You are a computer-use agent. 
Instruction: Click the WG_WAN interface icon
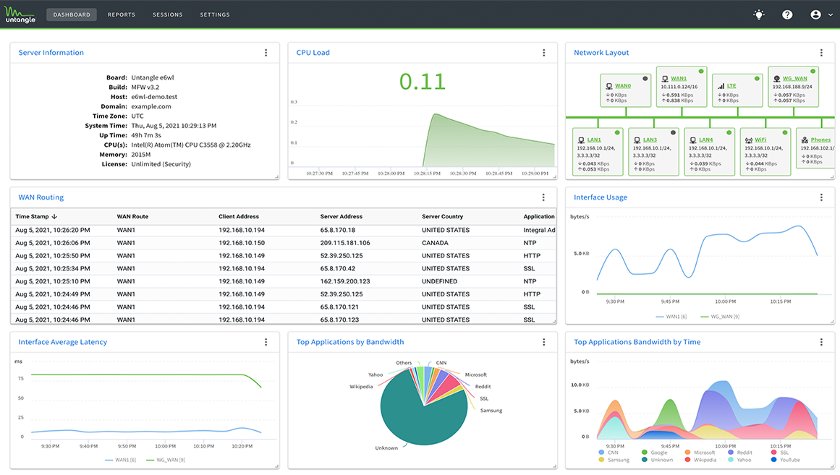point(777,79)
